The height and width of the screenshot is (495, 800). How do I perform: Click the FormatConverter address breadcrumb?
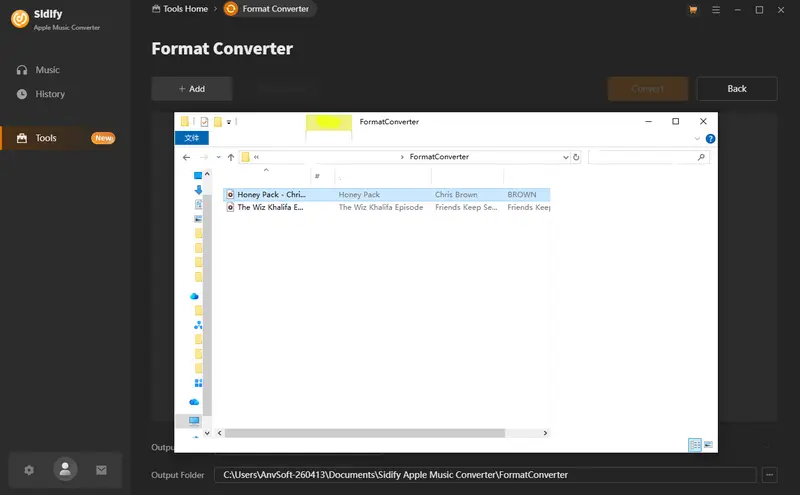(x=439, y=157)
